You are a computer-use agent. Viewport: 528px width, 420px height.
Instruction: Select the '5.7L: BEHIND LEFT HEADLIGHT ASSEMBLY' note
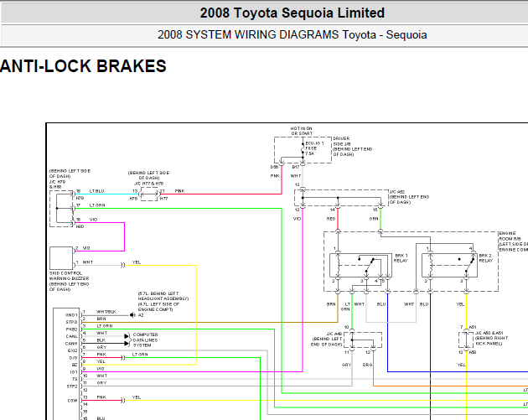coord(163,296)
